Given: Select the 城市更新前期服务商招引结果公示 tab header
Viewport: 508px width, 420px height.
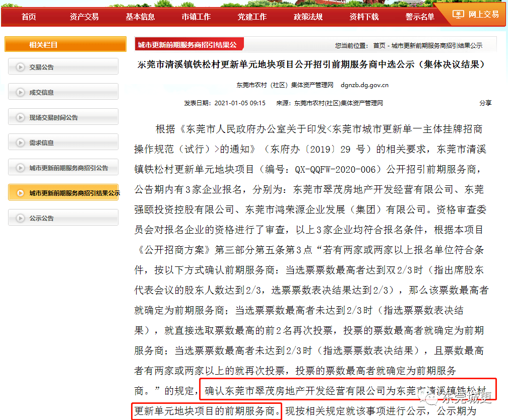Looking at the screenshot, I should (187, 45).
